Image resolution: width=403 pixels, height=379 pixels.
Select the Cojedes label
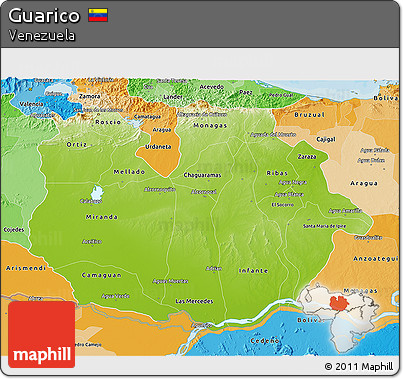coord(14,230)
